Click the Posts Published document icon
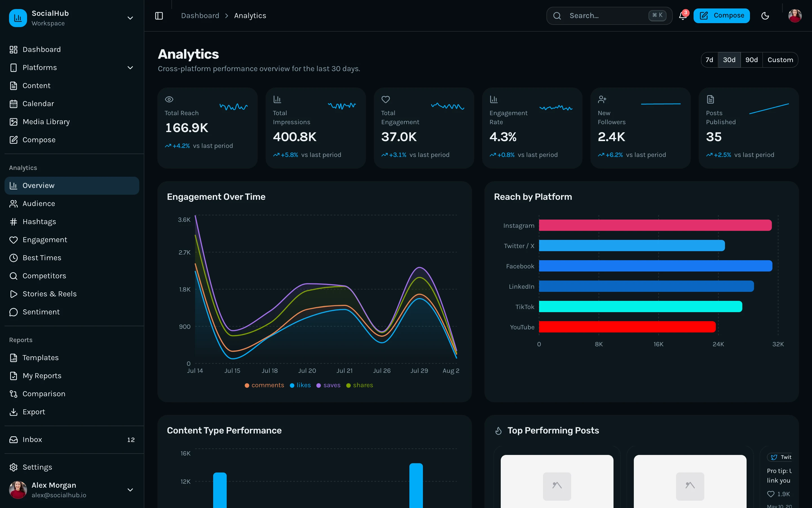Viewport: 812px width, 508px height. pyautogui.click(x=710, y=99)
